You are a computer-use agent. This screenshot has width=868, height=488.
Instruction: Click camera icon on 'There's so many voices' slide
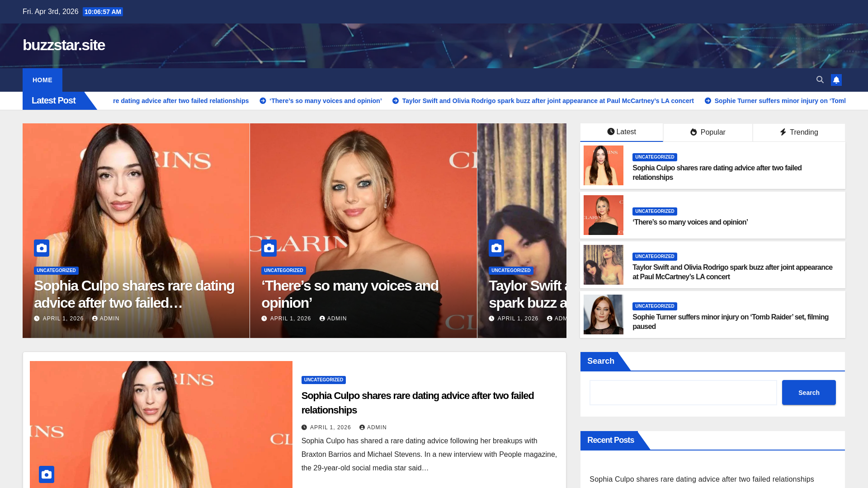269,248
